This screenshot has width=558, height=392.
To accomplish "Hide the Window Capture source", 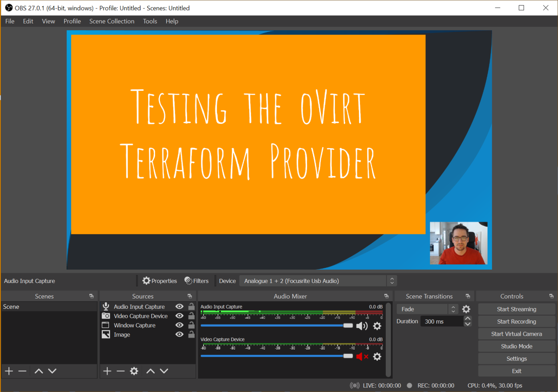I will coord(179,325).
